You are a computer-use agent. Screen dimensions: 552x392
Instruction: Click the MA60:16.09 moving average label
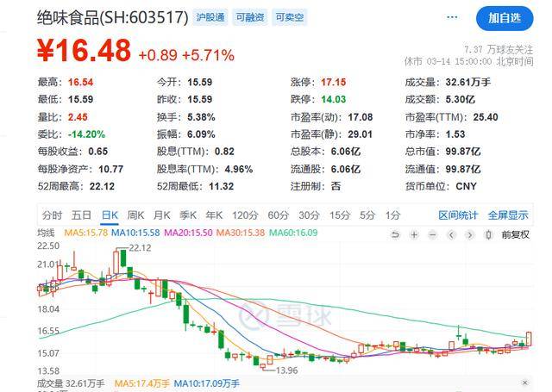tap(293, 233)
